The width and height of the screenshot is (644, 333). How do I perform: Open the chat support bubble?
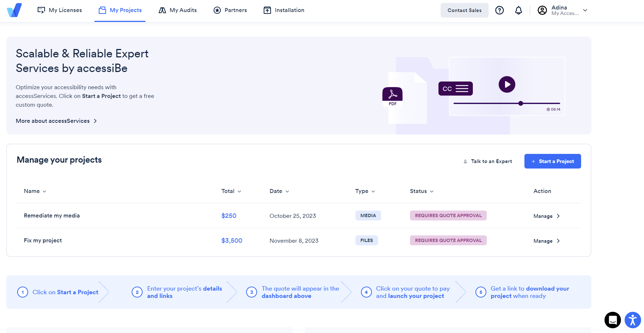(x=613, y=320)
